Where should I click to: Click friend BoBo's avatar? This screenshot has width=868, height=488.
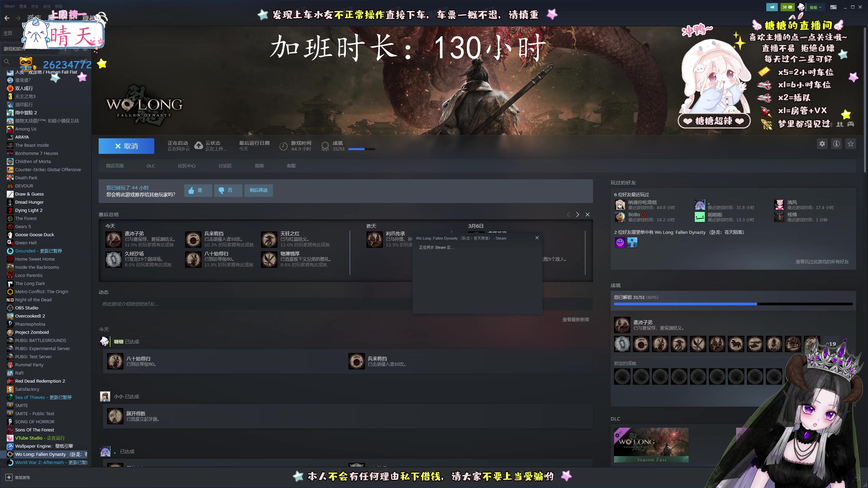tap(620, 217)
